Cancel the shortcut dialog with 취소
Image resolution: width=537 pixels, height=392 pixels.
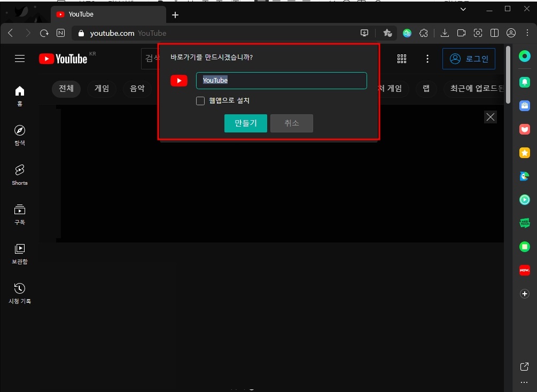pyautogui.click(x=291, y=123)
